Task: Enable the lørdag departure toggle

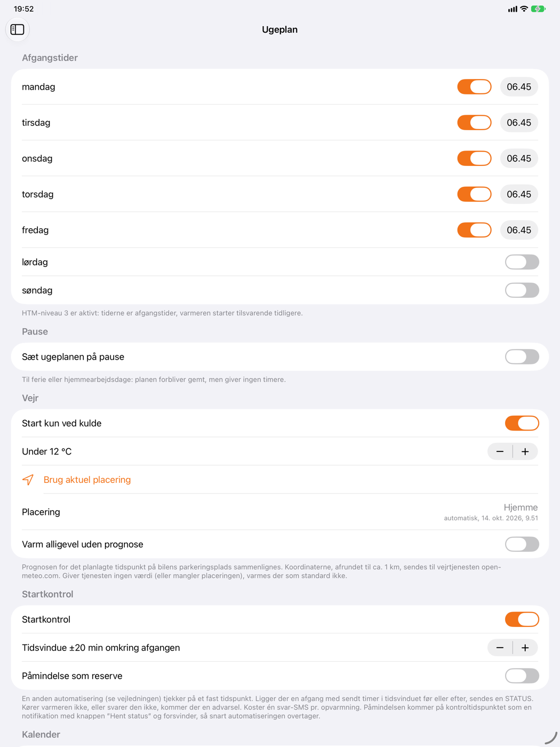Action: (x=522, y=262)
